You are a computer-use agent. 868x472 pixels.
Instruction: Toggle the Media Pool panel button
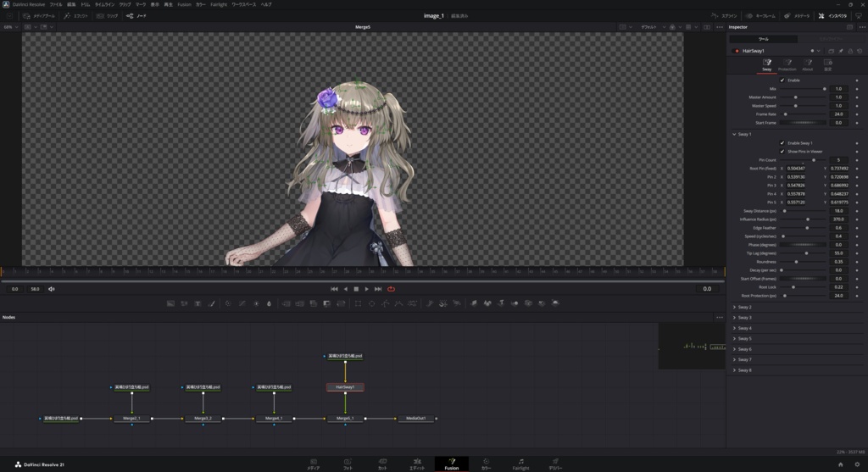point(39,16)
